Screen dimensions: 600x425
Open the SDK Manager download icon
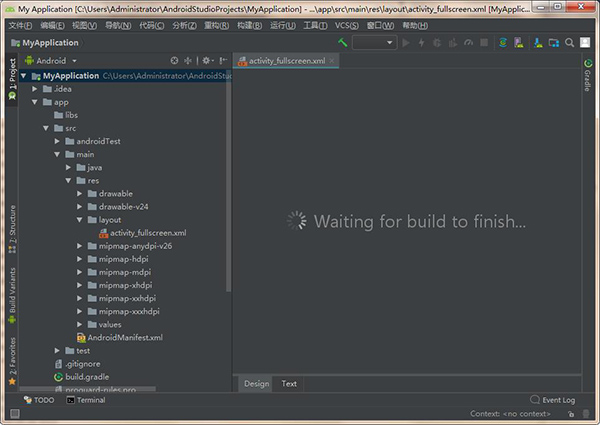[x=538, y=42]
